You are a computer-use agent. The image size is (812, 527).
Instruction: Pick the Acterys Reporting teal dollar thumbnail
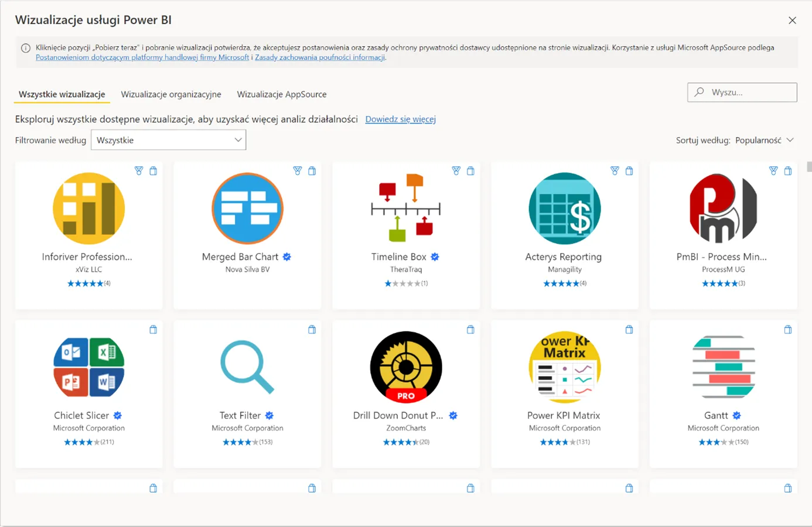pyautogui.click(x=565, y=208)
